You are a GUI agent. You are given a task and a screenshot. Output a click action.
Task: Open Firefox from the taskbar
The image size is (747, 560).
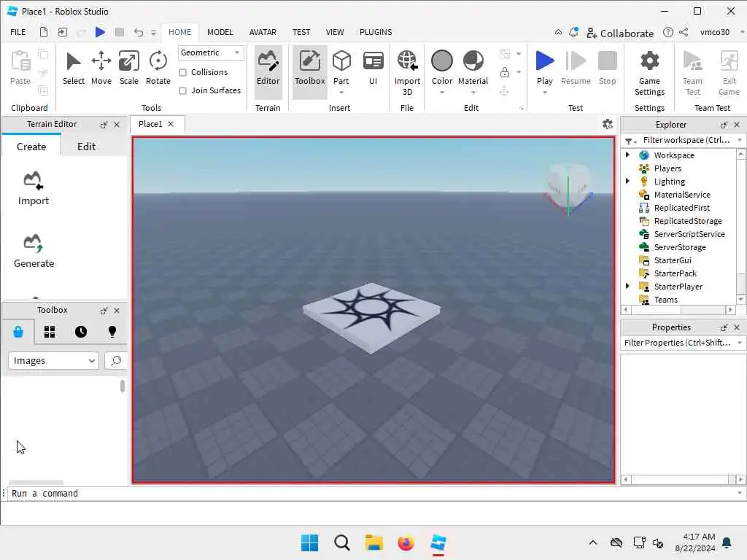(x=406, y=542)
